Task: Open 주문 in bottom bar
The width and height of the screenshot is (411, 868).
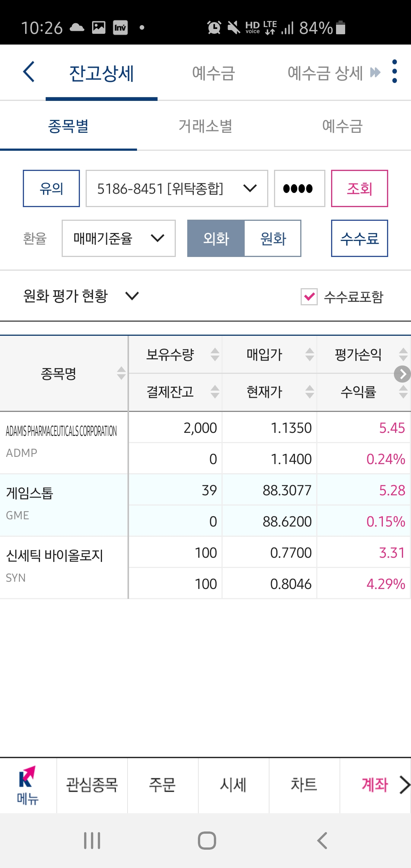Action: (163, 785)
